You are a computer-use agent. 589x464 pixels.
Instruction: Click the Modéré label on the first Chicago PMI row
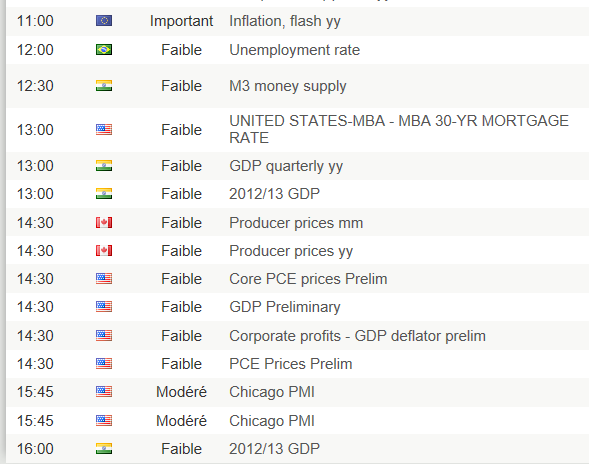(181, 392)
